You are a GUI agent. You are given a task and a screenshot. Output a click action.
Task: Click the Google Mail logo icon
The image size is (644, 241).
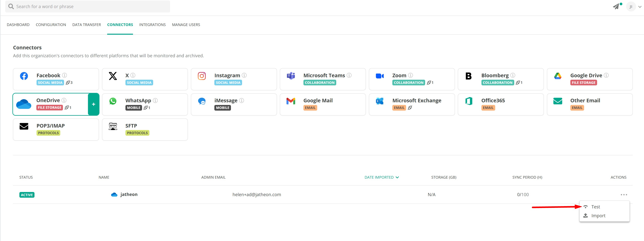pos(291,101)
